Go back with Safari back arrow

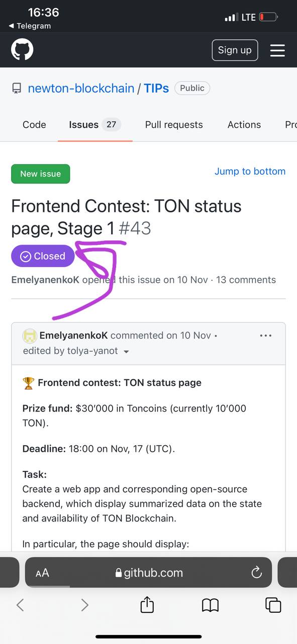20,605
